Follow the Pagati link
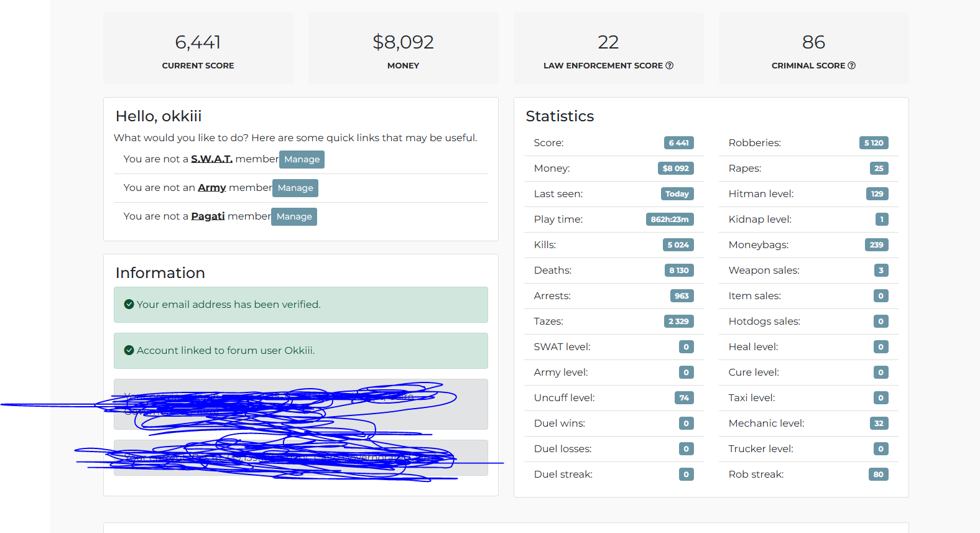Image resolution: width=980 pixels, height=533 pixels. [x=208, y=216]
